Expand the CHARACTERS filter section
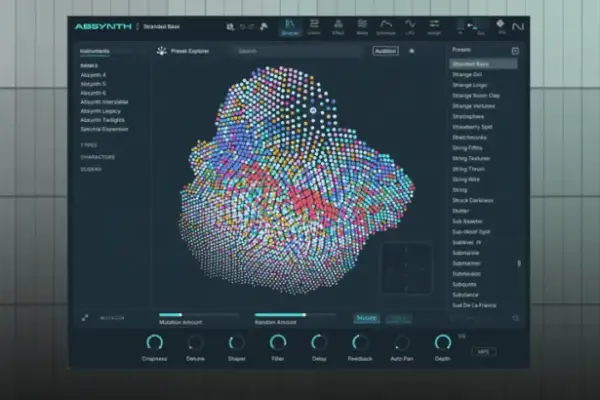Viewport: 600px width, 400px height. coord(98,157)
